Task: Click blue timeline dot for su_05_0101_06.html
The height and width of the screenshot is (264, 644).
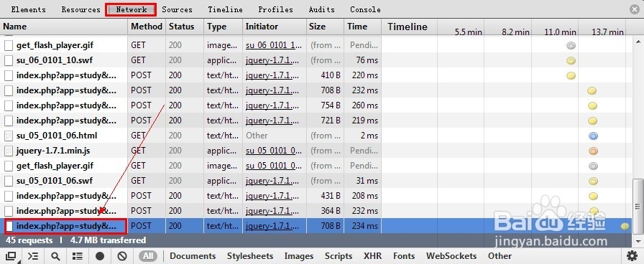Action: click(593, 136)
